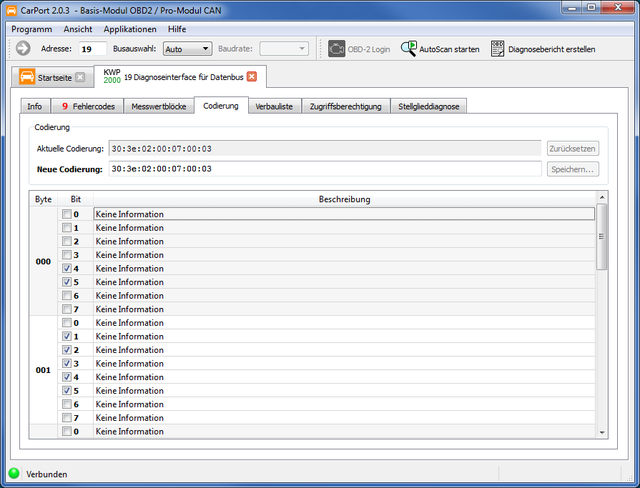Close the 19 Diagnoseinterface tab

click(x=252, y=76)
